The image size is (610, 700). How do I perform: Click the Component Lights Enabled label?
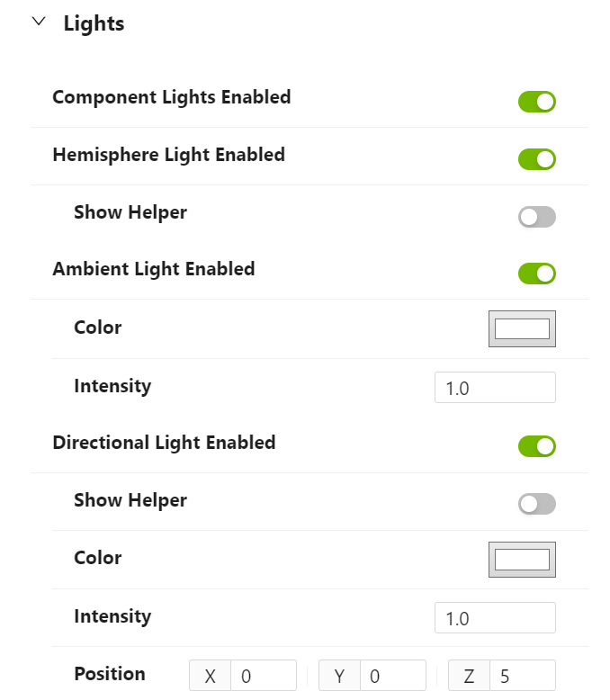(171, 97)
